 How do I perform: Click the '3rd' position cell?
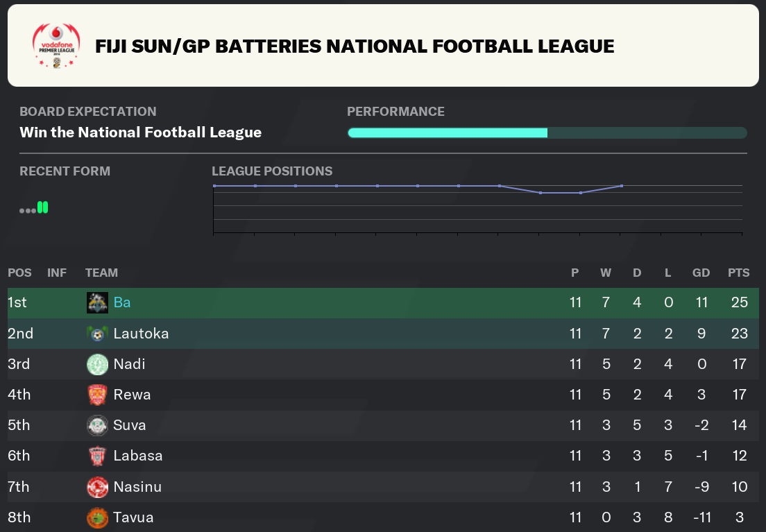[x=19, y=364]
